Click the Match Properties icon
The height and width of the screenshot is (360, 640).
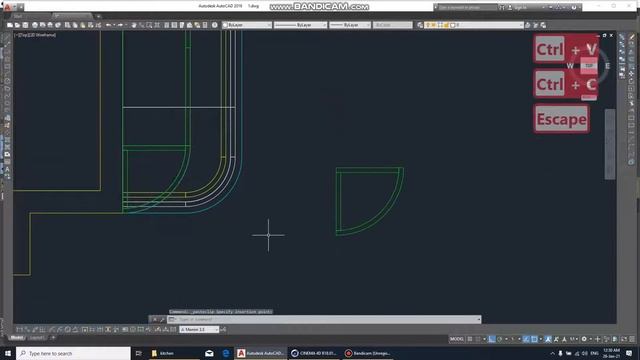click(x=91, y=25)
